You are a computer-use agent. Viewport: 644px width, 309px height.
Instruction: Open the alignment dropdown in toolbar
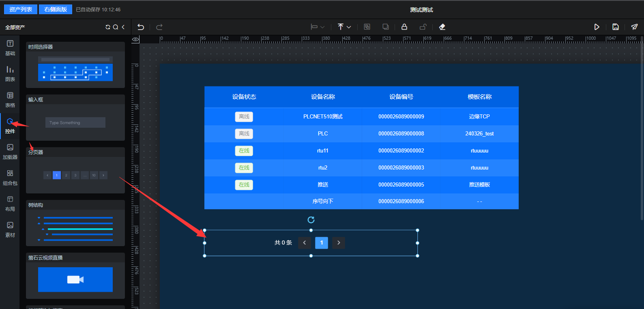point(318,27)
